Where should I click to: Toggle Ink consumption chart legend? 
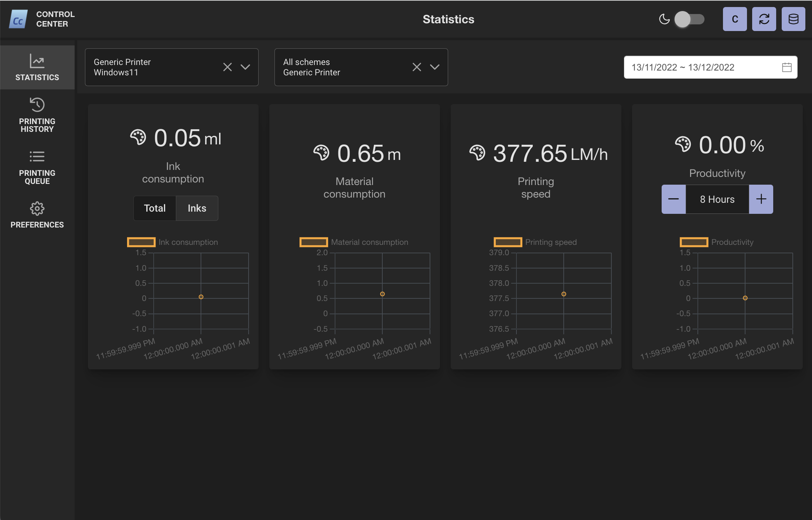[173, 242]
